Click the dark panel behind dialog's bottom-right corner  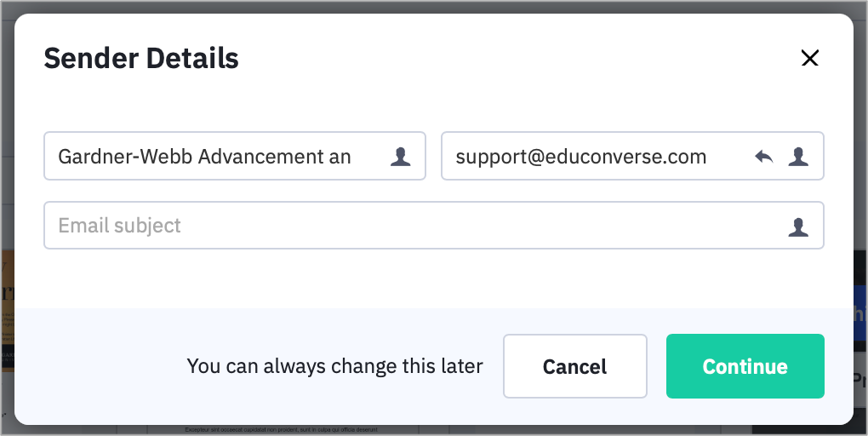point(810,429)
